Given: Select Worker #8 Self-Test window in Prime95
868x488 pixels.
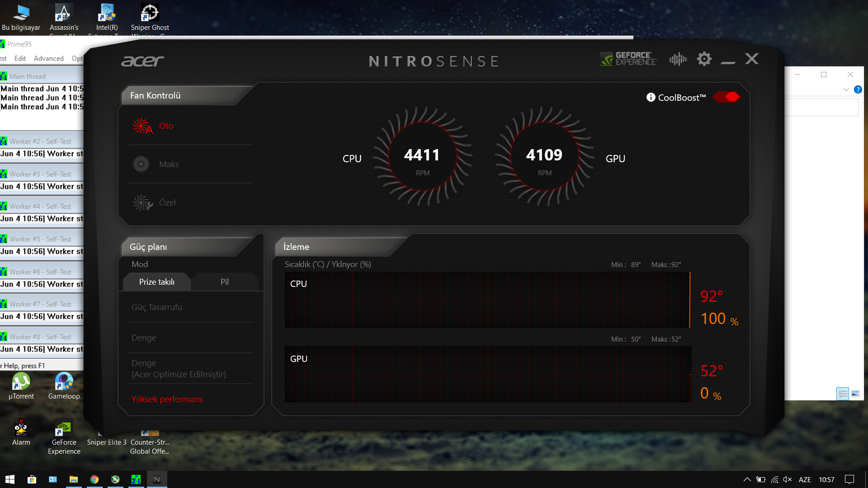Looking at the screenshot, I should click(x=42, y=337).
